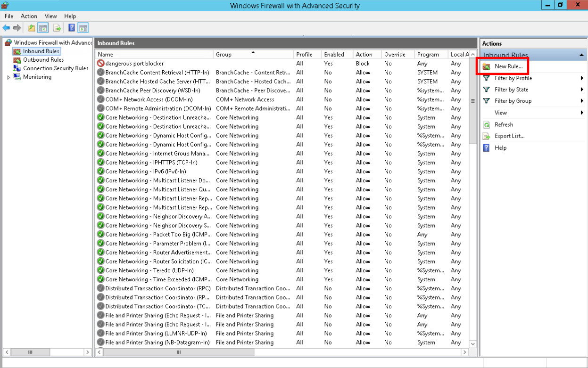Click Block action cell of dangerous port blocker
Viewport: 588px width, 368px height.
(x=363, y=64)
